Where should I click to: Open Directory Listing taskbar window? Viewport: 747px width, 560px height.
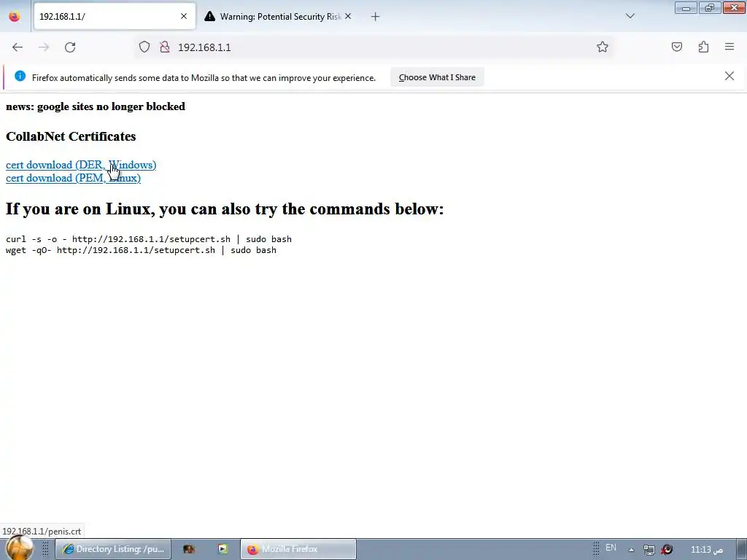113,549
